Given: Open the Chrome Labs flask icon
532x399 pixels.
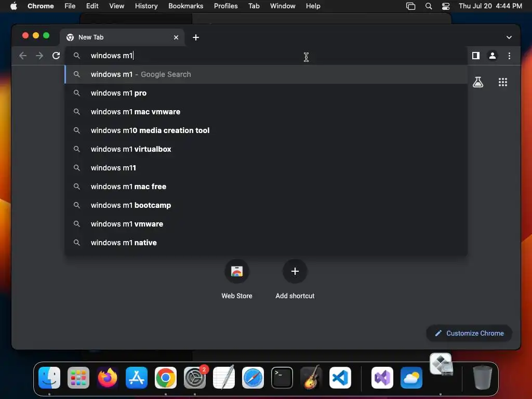Looking at the screenshot, I should tap(478, 82).
